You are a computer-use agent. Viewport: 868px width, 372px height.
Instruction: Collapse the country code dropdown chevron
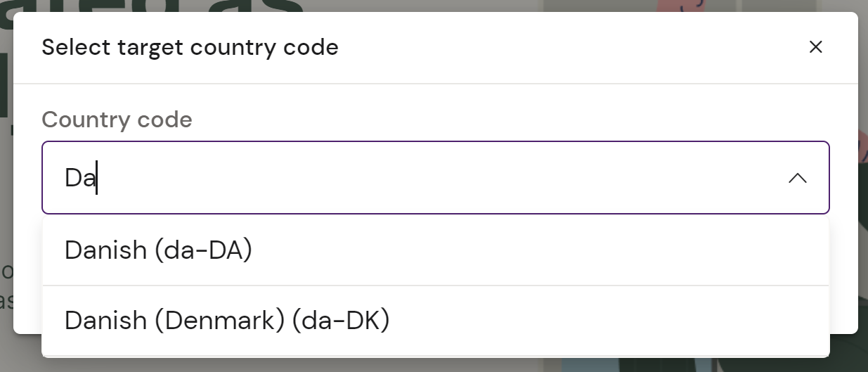(797, 178)
